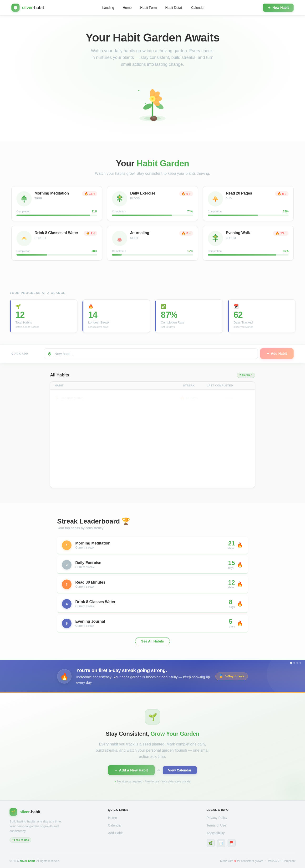305x868 pixels.
Task: Go to Calendar in top navigation
Action: point(198,8)
